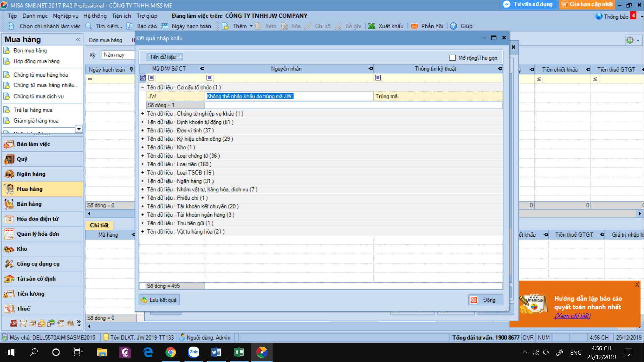This screenshot has height=362, width=644.
Task: Open the Tài sản cố định module
Action: point(42,279)
